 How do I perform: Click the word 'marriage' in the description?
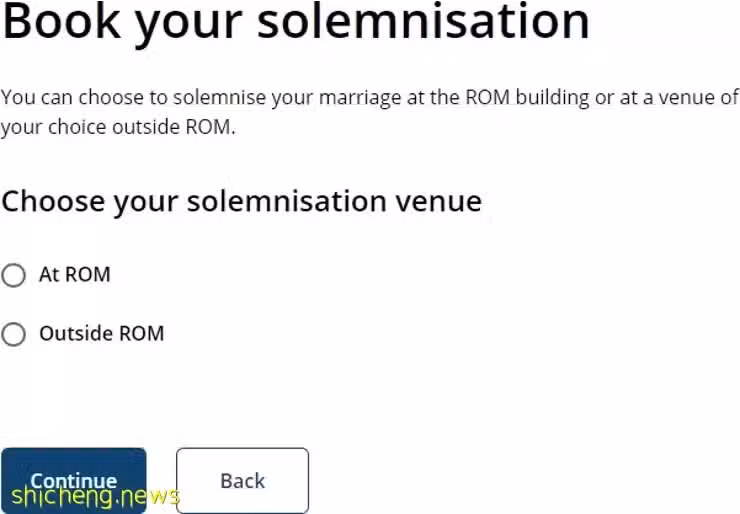[x=360, y=98]
